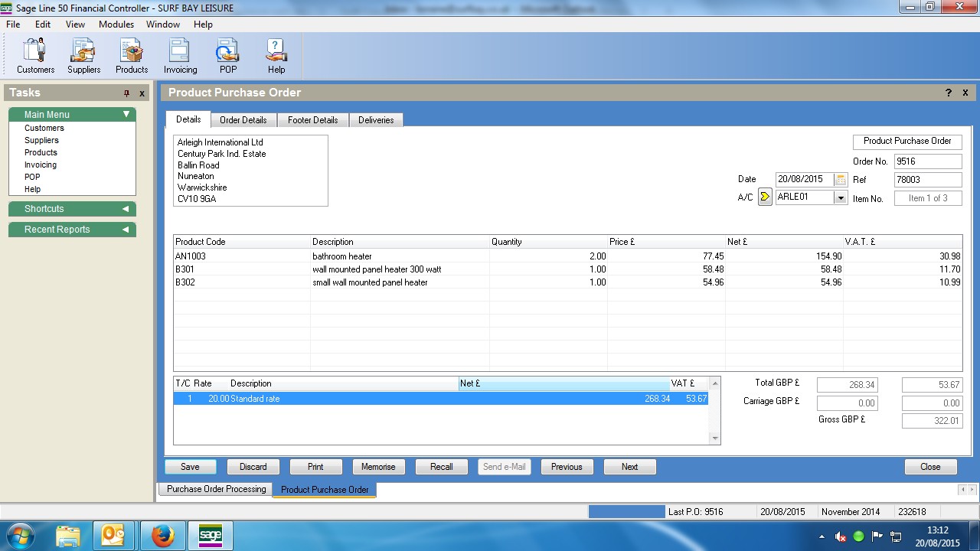Open the calendar picker beside Date

point(841,180)
